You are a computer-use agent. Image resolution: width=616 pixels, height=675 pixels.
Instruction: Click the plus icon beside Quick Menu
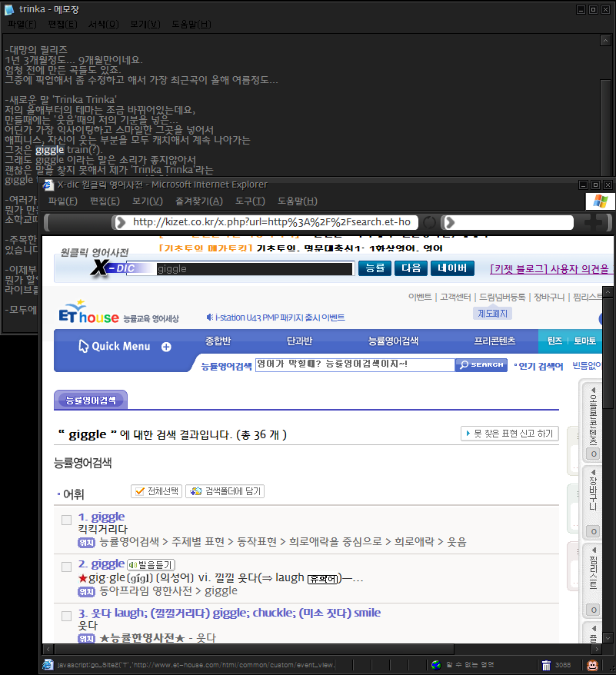click(x=166, y=347)
